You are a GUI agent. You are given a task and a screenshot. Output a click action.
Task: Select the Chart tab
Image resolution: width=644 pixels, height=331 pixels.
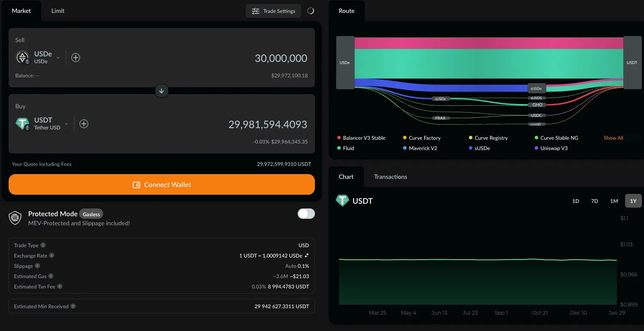[x=346, y=177]
